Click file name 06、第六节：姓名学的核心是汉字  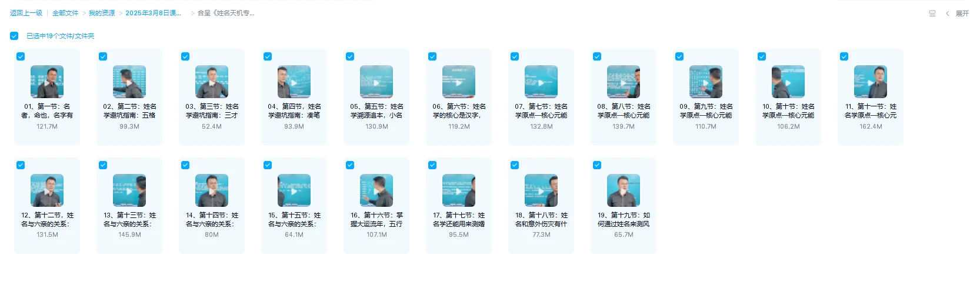(459, 111)
